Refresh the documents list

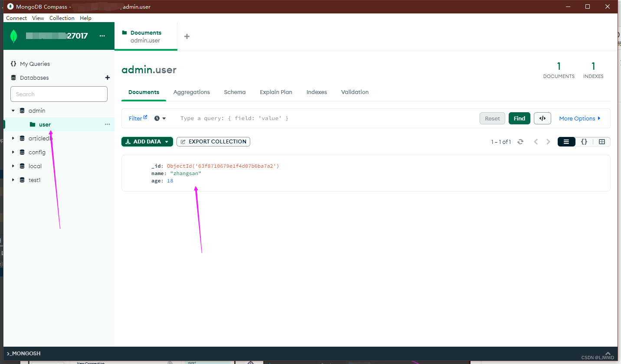520,142
